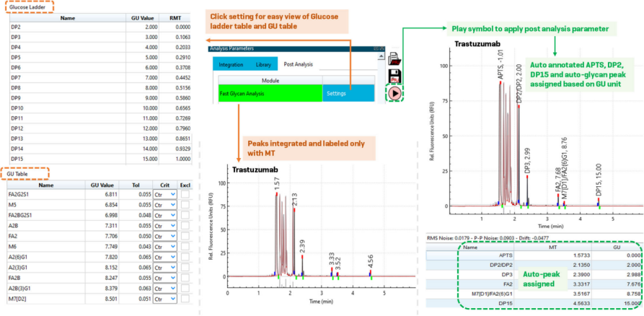Open the Crit dropdown for FA2BG2S1
644x316 pixels.
[165, 214]
